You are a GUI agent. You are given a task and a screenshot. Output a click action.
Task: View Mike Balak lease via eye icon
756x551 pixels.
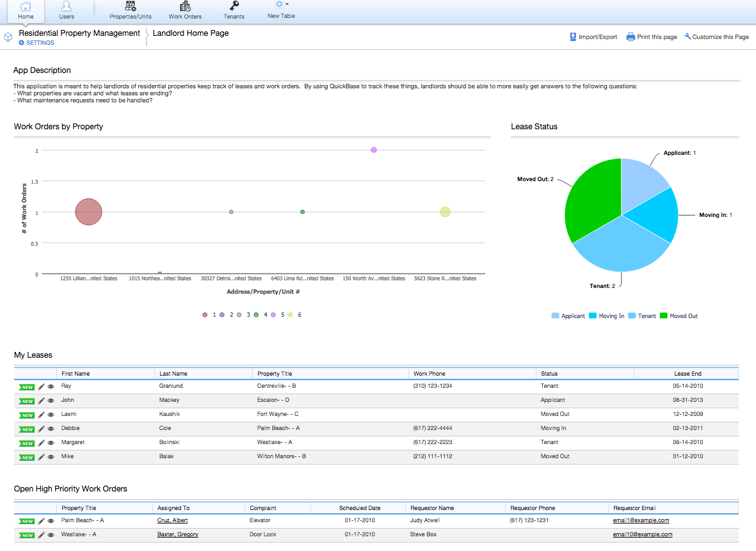pos(51,456)
